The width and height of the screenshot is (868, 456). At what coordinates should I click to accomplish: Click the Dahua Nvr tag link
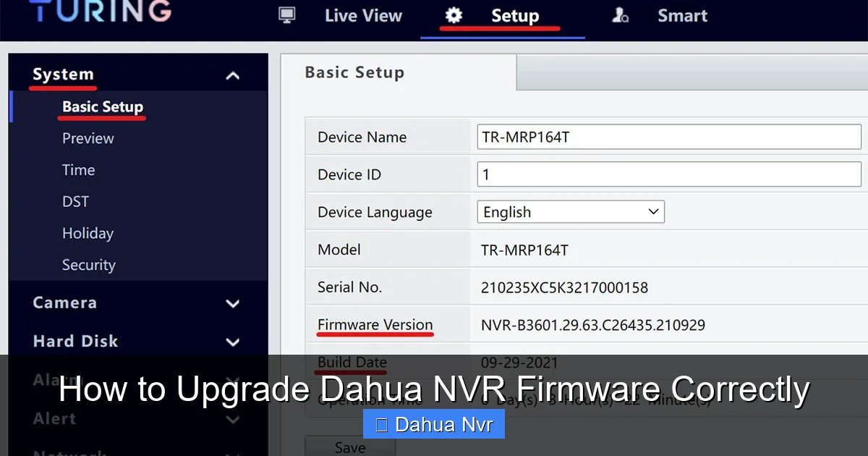[433, 424]
